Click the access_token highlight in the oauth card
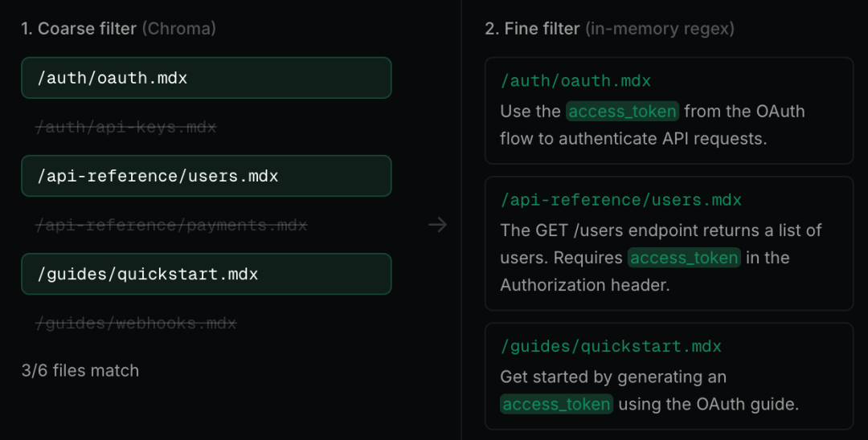This screenshot has height=440, width=868. (622, 111)
